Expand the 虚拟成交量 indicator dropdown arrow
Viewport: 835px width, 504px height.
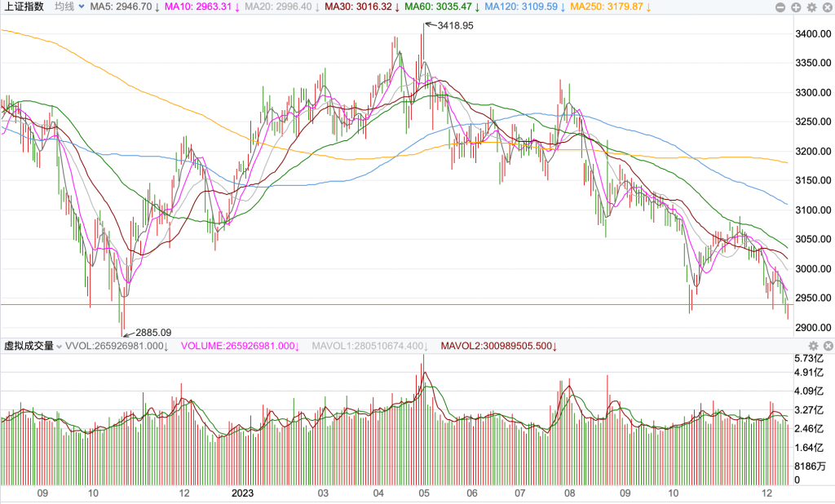coord(59,347)
